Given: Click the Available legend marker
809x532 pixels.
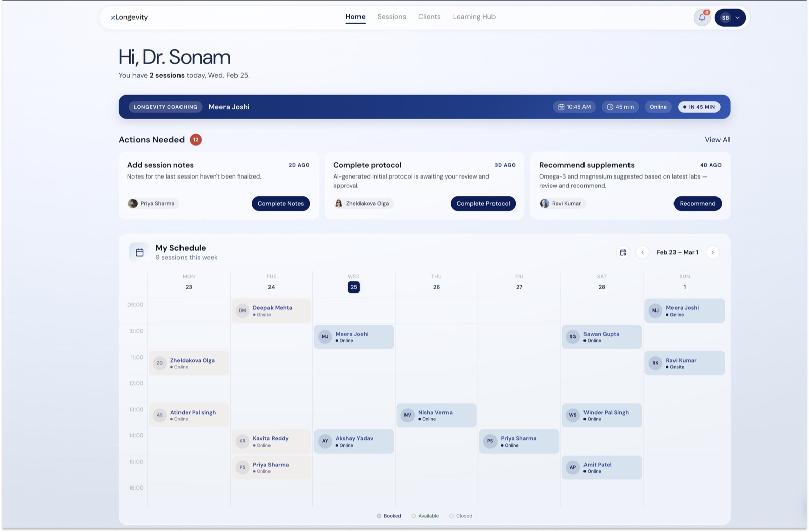Looking at the screenshot, I should pos(413,516).
